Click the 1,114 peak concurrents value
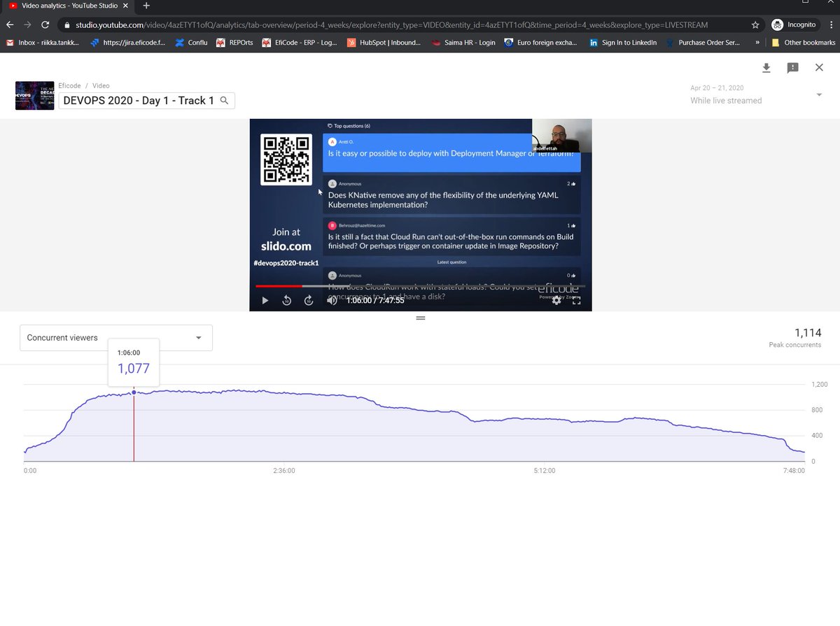Screen dimensions: 840x626 tap(808, 333)
